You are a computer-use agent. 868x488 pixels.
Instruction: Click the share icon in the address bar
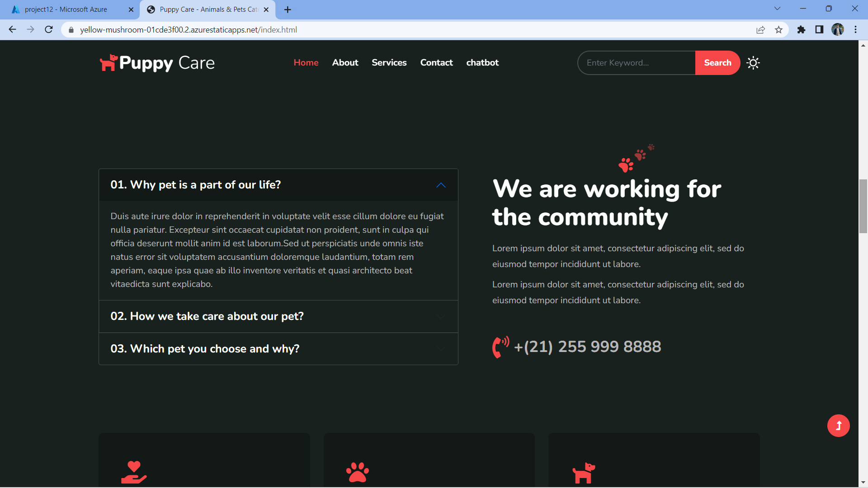pos(761,29)
